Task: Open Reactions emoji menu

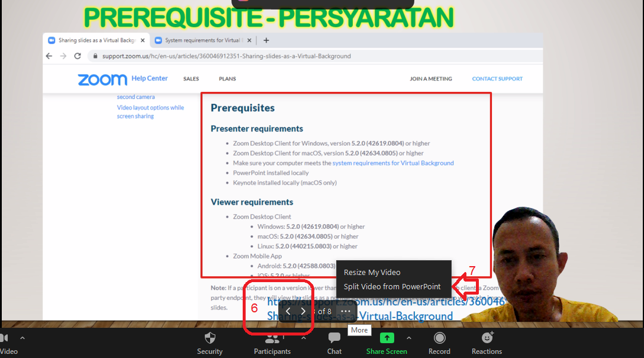Action: pos(487,343)
